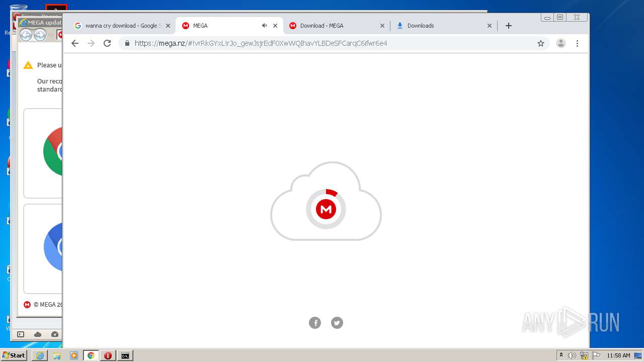Click the MEGA logo in the IE page footer

click(27, 304)
